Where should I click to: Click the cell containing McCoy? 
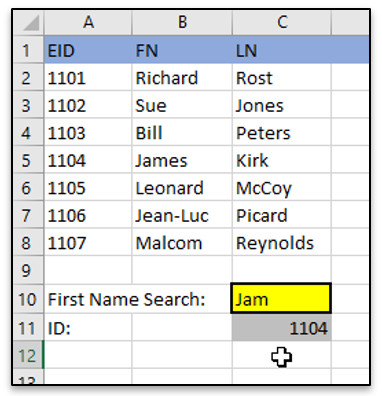(282, 187)
